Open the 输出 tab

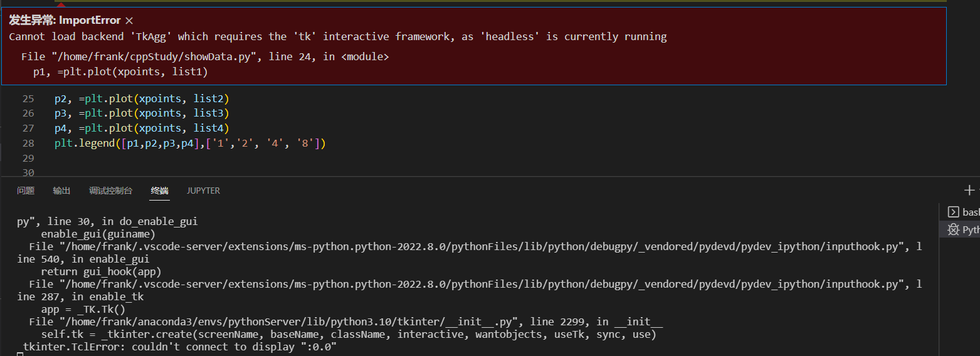61,191
